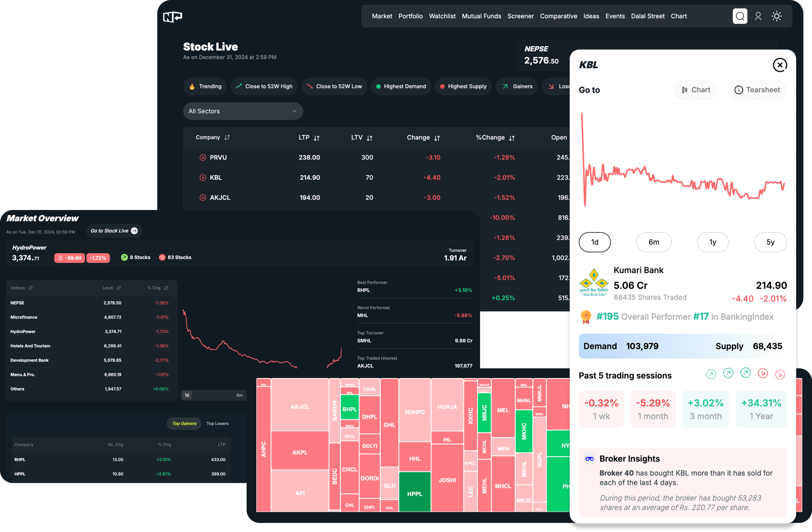Select the Close to 52W Low filter
812x532 pixels.
click(334, 86)
